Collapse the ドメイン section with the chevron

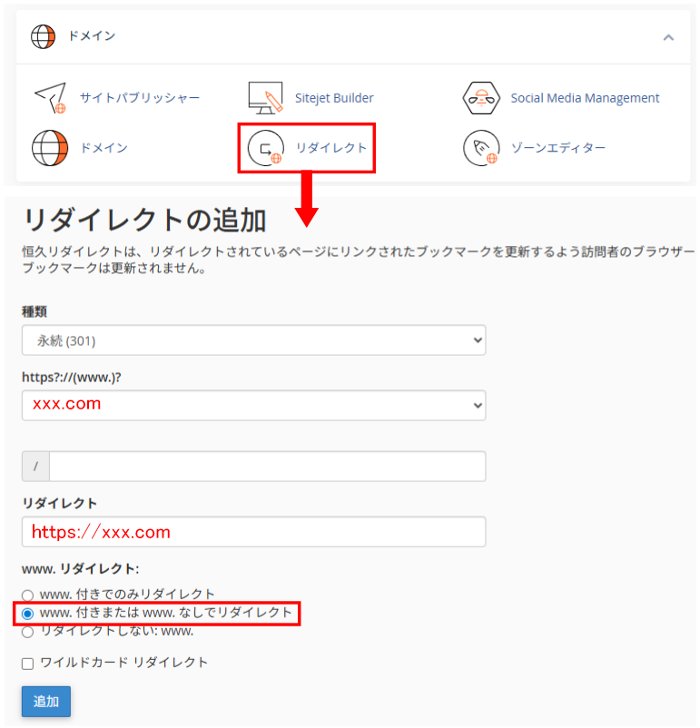coord(668,37)
